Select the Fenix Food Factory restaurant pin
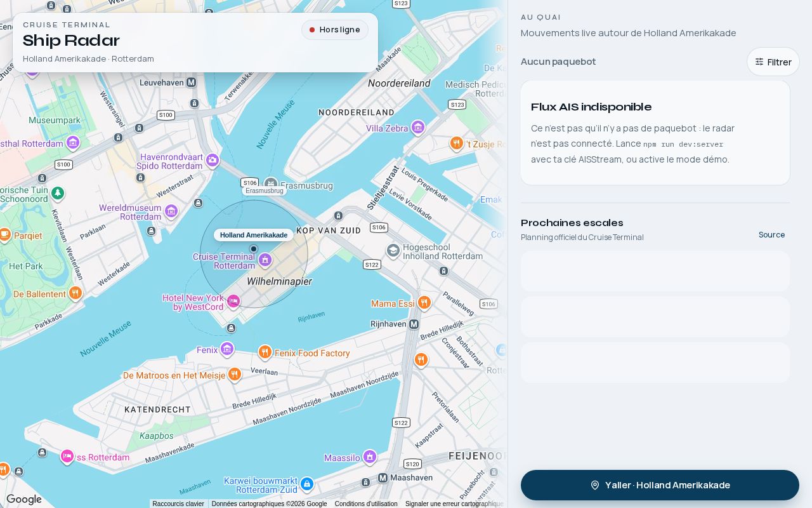 point(265,352)
